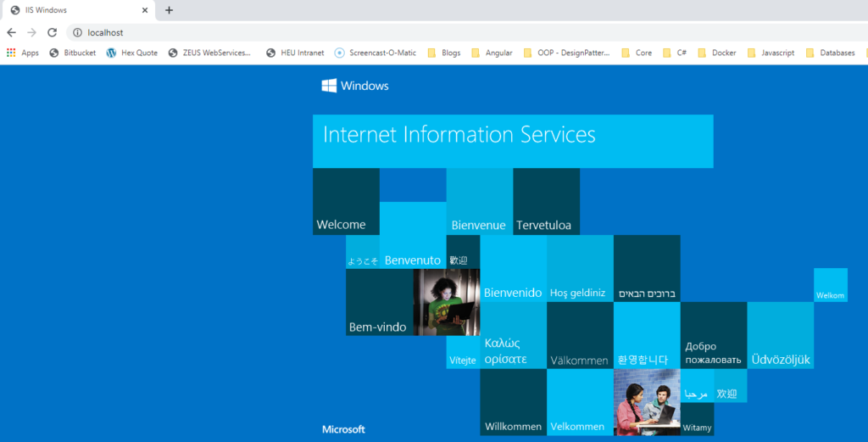Click the Добро пожаловать tile
The image size is (868, 442).
[714, 336]
